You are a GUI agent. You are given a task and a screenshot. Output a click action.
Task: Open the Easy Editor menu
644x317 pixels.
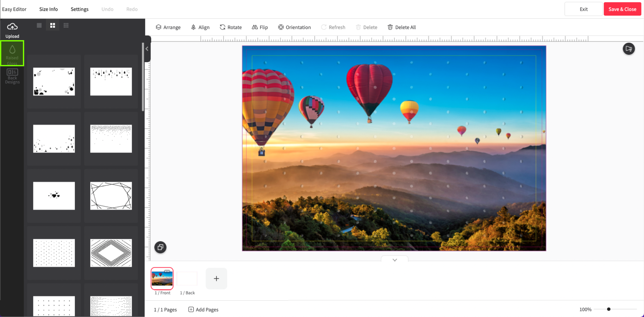coord(14,9)
